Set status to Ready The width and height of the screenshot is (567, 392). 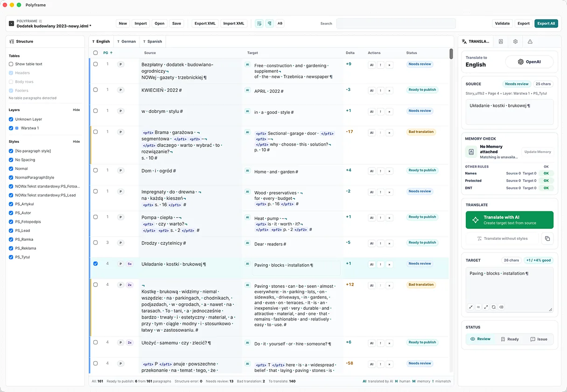(510, 339)
